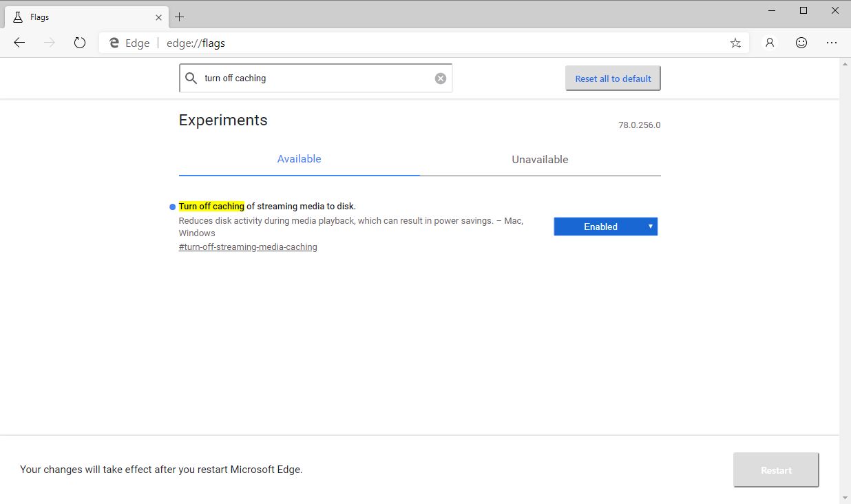Click the forward navigation arrow
The width and height of the screenshot is (851, 504).
pos(50,43)
